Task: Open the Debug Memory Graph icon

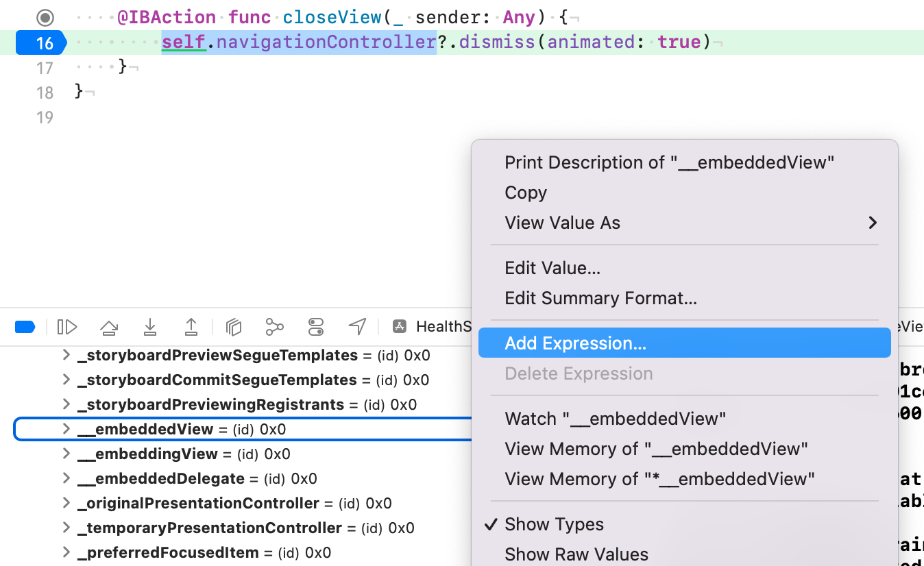Action: (x=274, y=327)
